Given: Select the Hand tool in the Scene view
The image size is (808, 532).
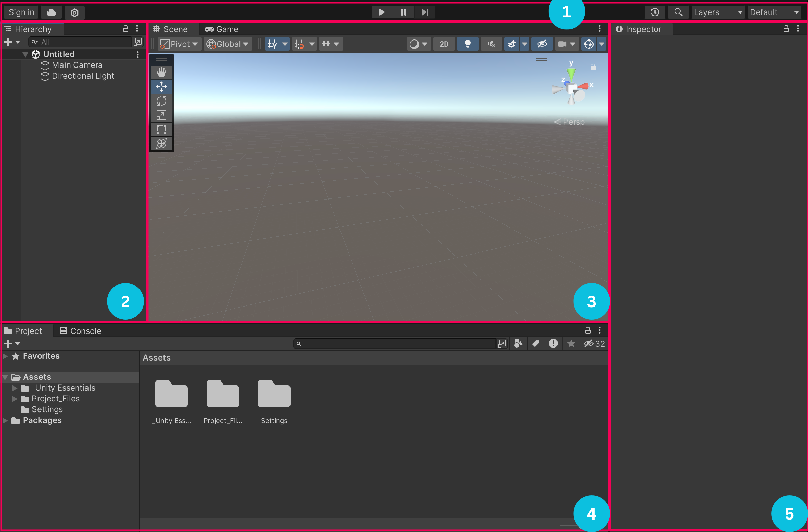Looking at the screenshot, I should [161, 72].
